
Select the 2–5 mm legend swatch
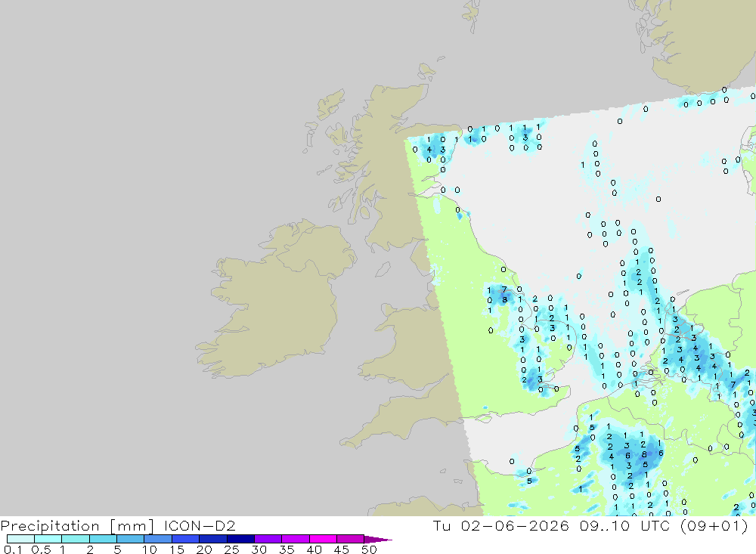[x=103, y=539]
